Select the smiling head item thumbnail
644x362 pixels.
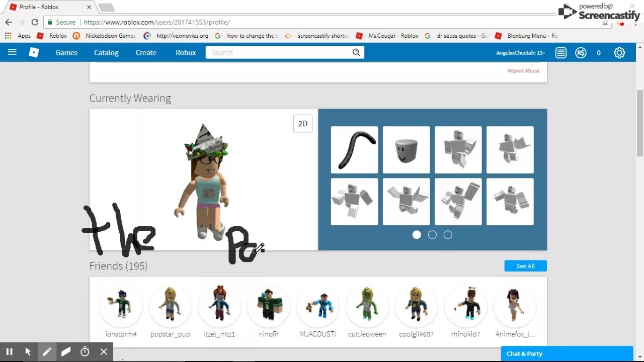406,150
